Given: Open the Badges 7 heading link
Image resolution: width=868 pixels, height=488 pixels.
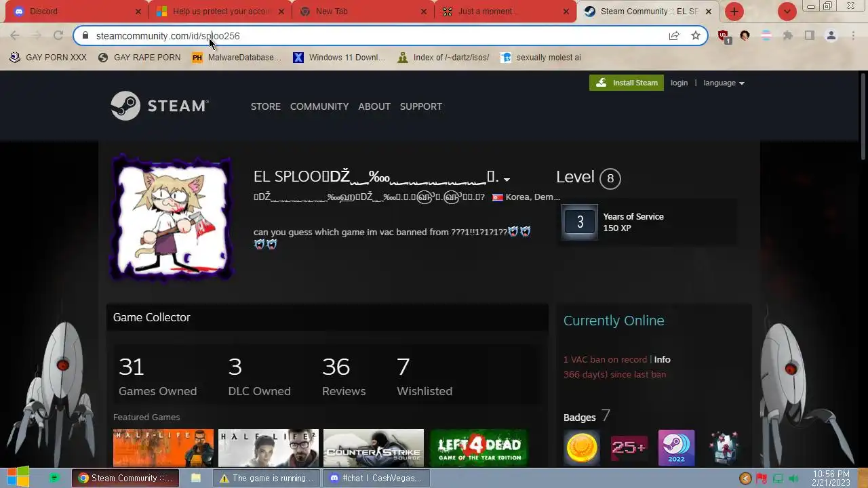Looking at the screenshot, I should pos(587,416).
